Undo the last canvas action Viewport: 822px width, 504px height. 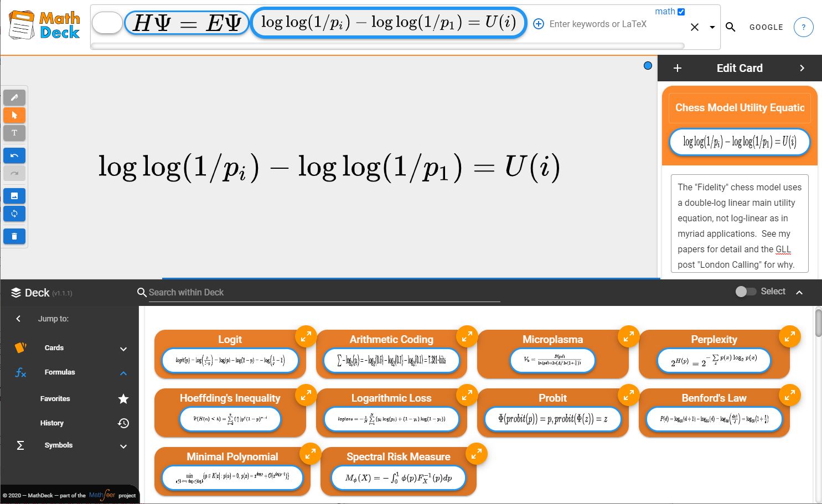click(14, 155)
